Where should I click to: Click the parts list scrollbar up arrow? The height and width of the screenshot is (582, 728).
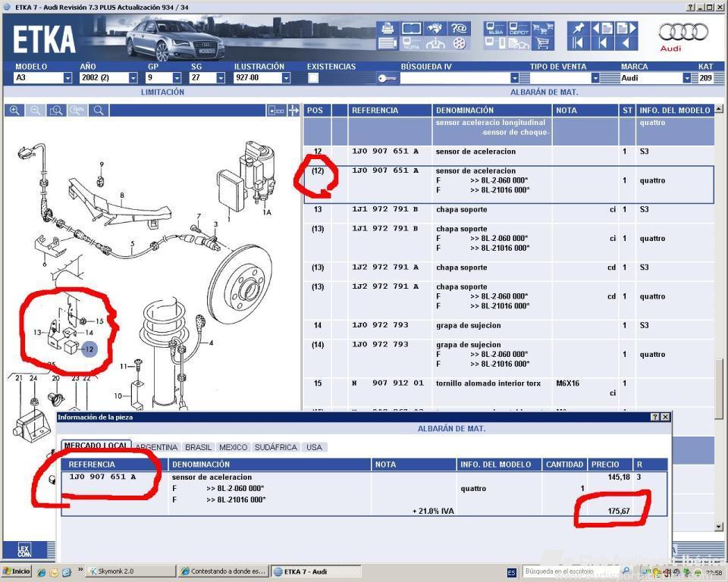(x=719, y=109)
